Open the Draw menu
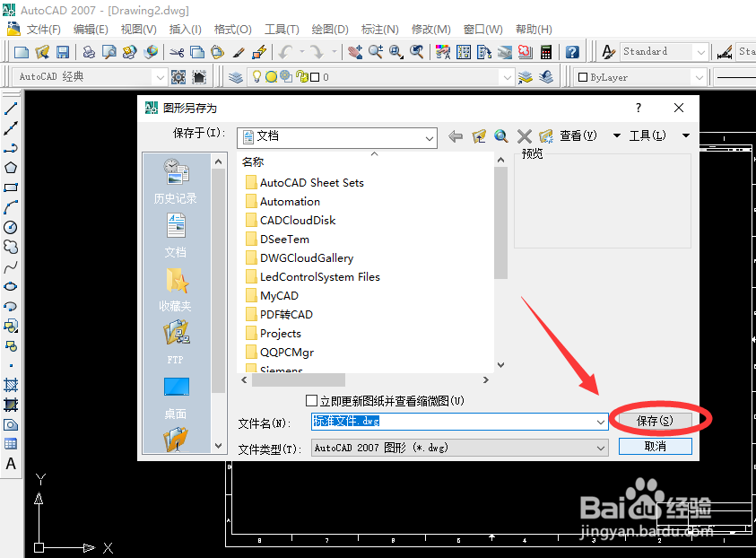756x558 pixels. click(330, 30)
